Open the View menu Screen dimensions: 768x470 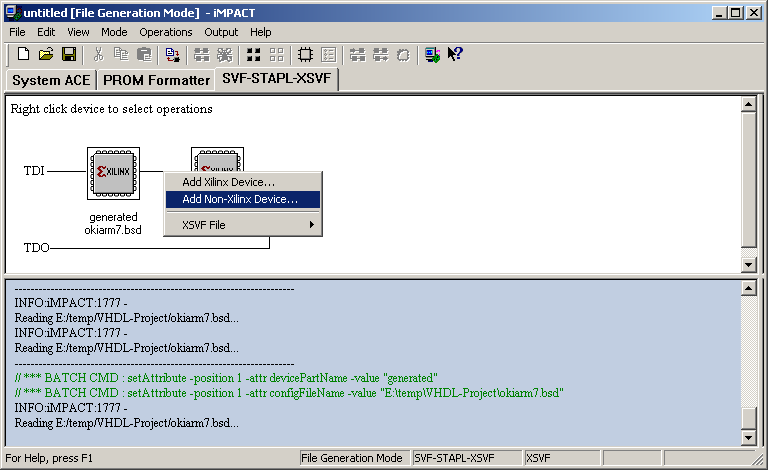click(x=78, y=32)
